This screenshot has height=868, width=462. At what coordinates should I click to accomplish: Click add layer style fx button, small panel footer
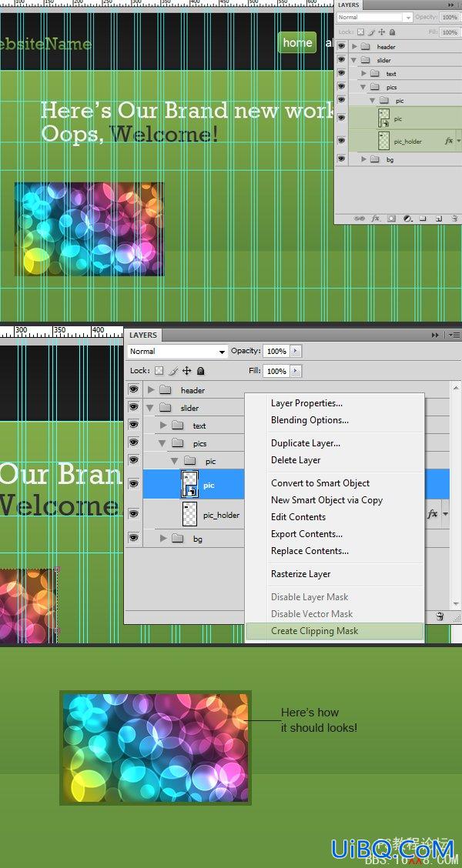(376, 219)
